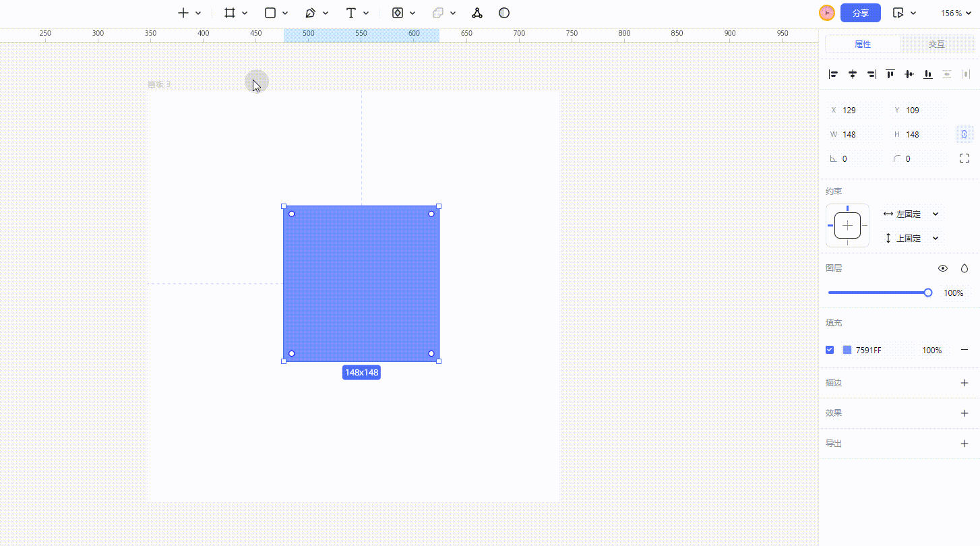Image resolution: width=980 pixels, height=546 pixels.
Task: Align selection to right edge
Action: tap(871, 74)
